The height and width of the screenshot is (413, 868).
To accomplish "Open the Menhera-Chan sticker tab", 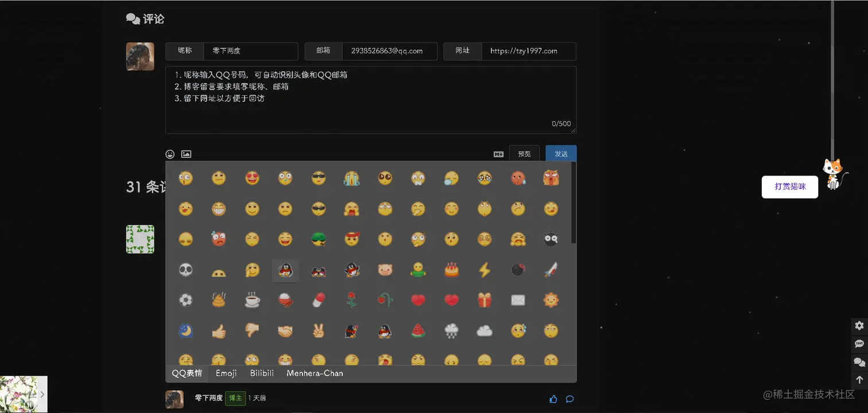I will pos(315,373).
